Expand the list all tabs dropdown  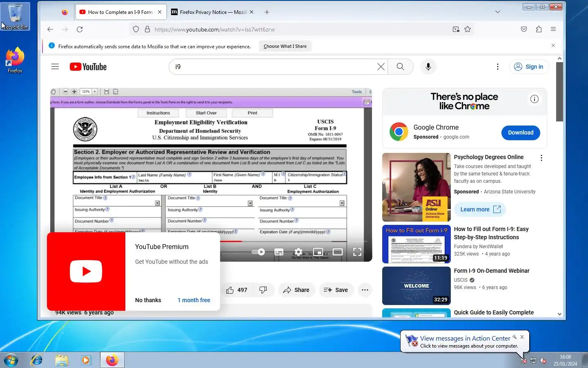[x=497, y=12]
